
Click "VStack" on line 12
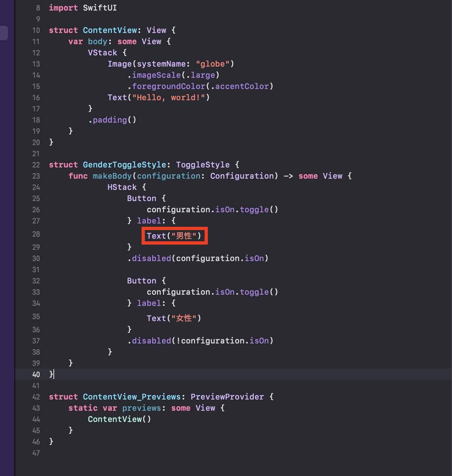(103, 53)
